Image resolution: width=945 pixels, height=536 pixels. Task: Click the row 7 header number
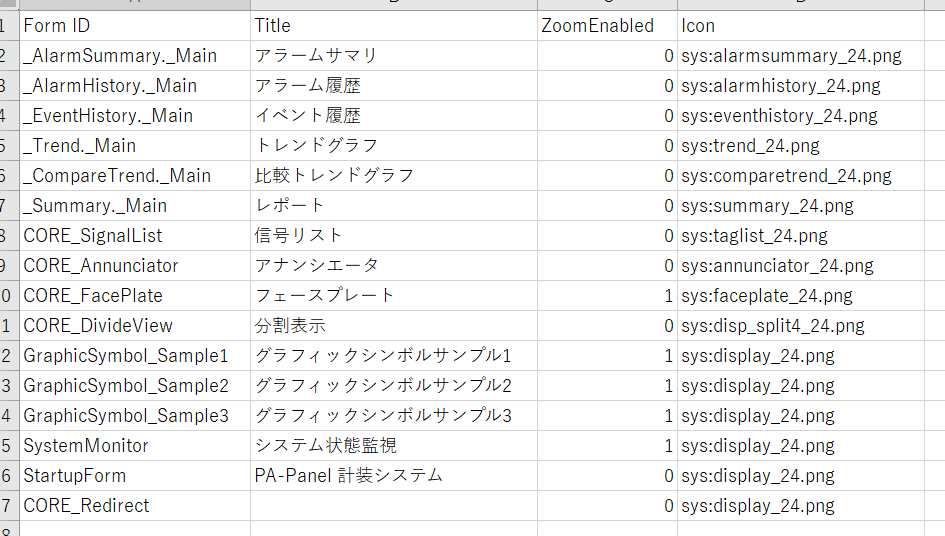(x=5, y=206)
